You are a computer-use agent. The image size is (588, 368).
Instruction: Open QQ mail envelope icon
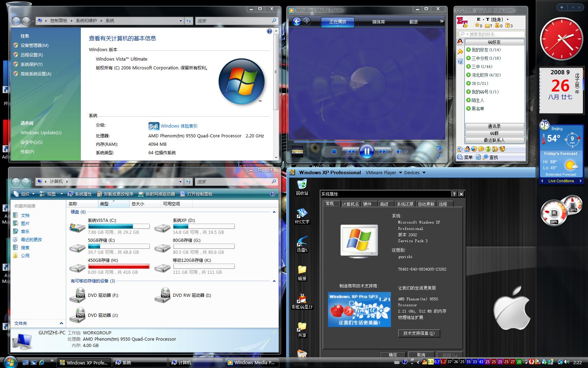(488, 26)
